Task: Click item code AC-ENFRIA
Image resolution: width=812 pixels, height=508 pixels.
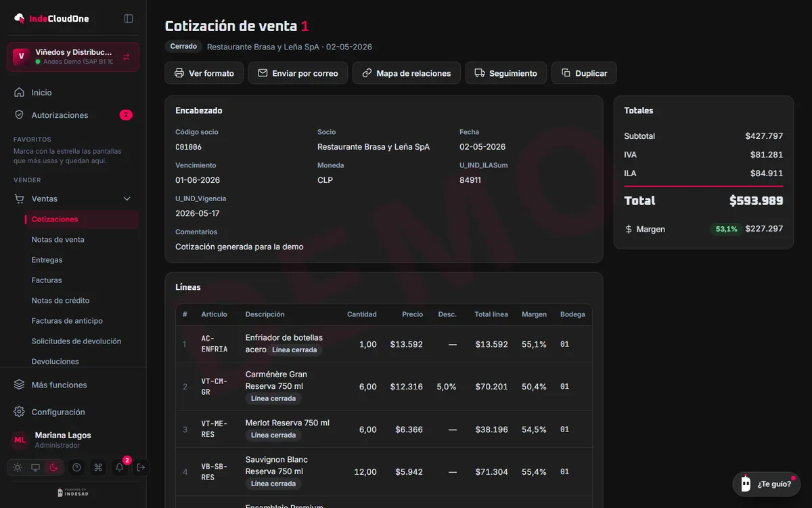Action: 215,344
